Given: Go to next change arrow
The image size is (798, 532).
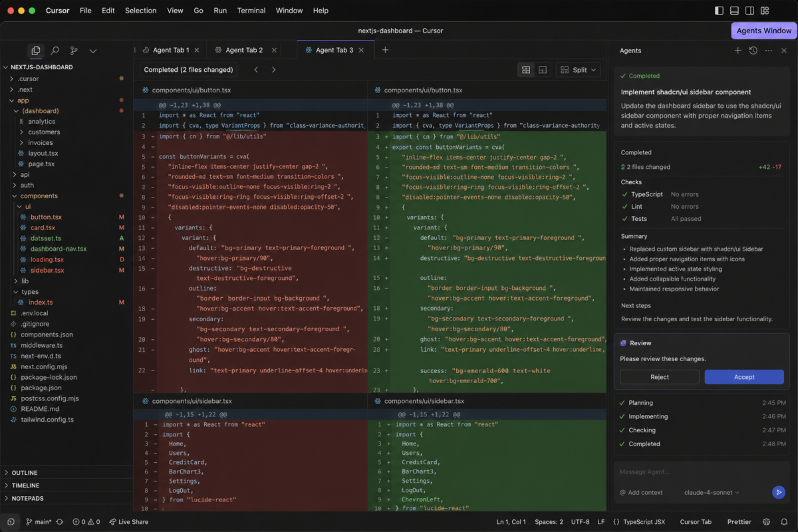Looking at the screenshot, I should (x=273, y=70).
